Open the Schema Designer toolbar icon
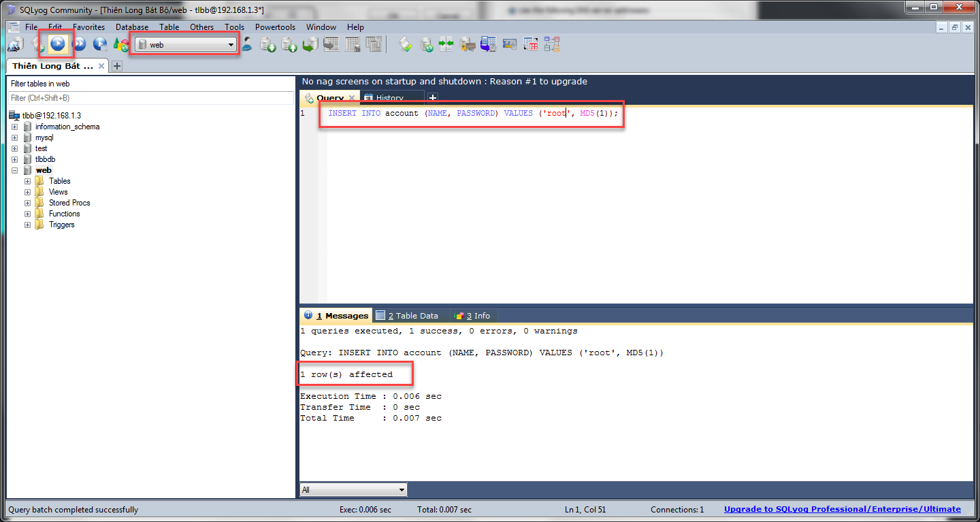980x522 pixels. coord(551,45)
